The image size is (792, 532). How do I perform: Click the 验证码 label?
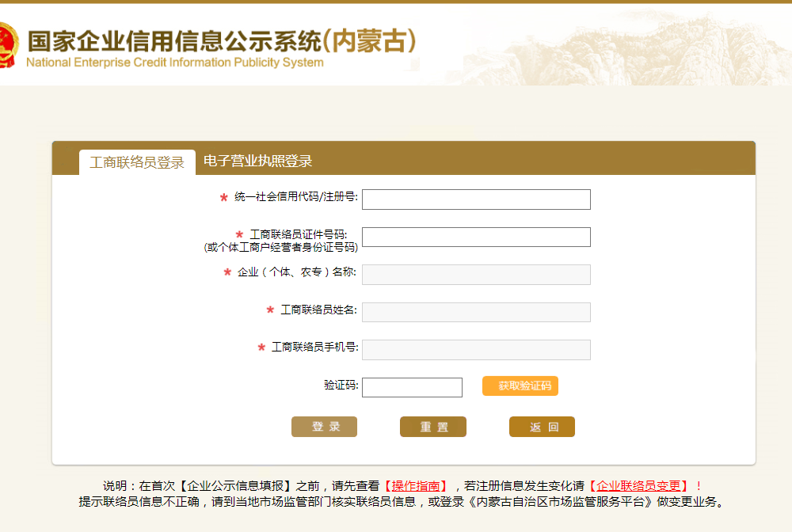(341, 385)
